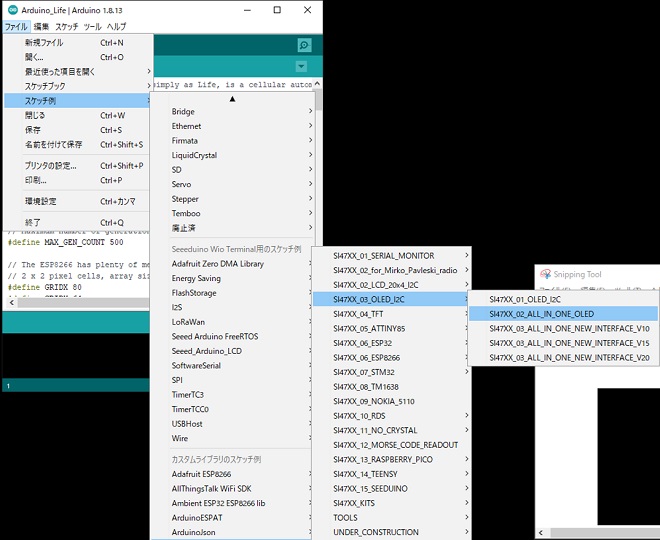Select SI47XX_03_OLED_I2C submenu
660x540 pixels.
coord(391,299)
